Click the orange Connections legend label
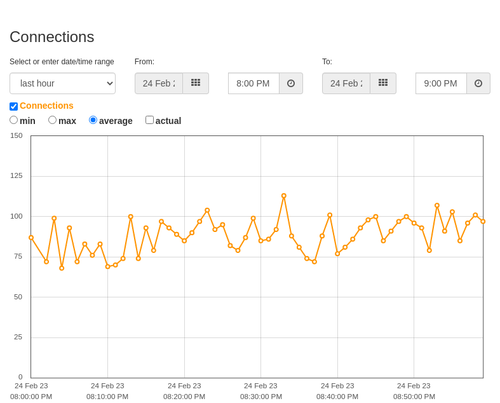Screen dimensions: 500x403 [x=46, y=106]
